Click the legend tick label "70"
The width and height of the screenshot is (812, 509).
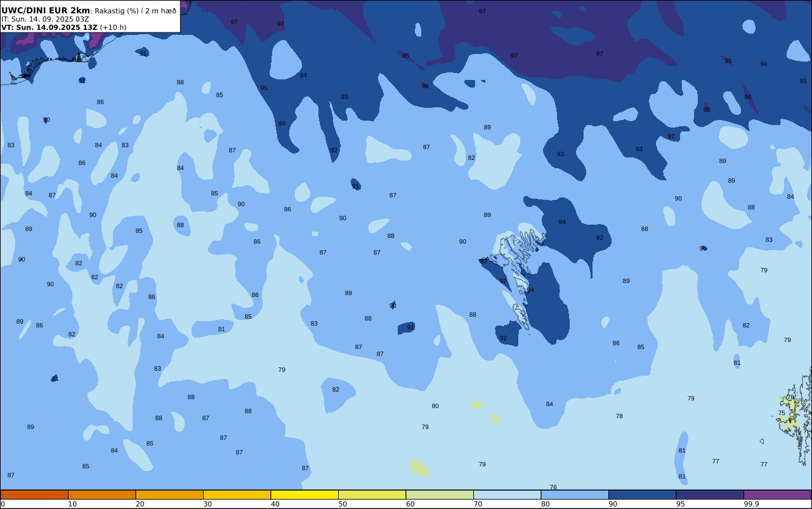[478, 504]
